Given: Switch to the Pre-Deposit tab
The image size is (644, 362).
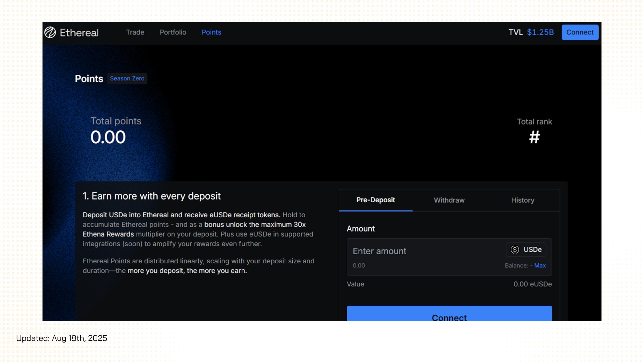Looking at the screenshot, I should click(x=376, y=200).
